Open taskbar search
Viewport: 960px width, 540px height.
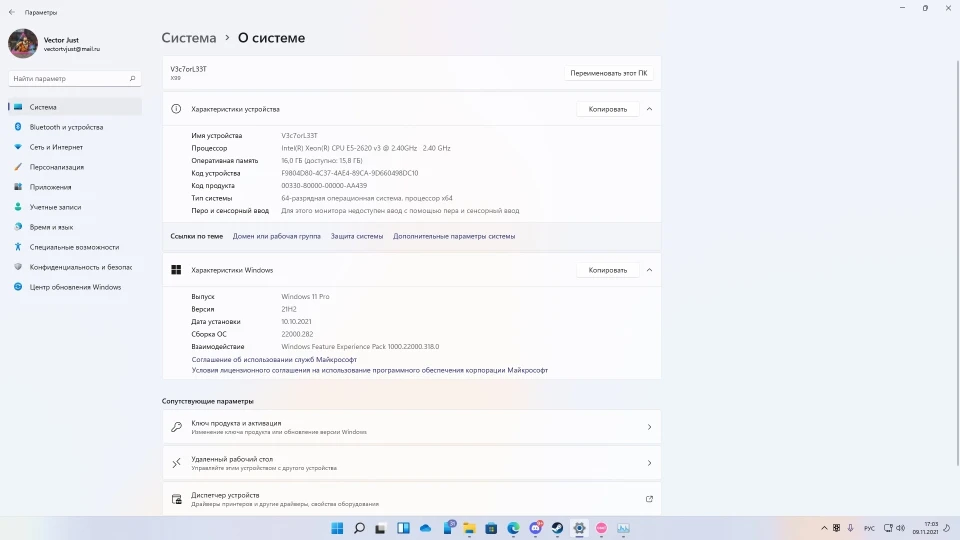pos(359,528)
